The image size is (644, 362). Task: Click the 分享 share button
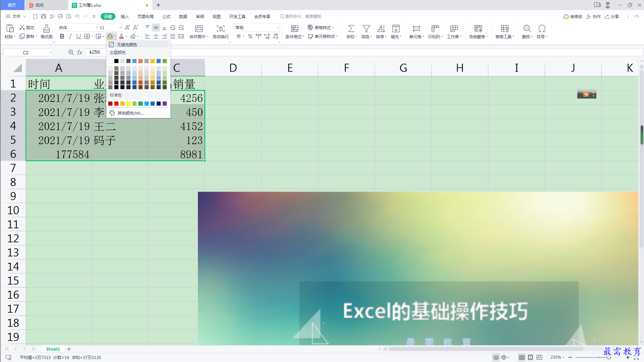pos(612,16)
